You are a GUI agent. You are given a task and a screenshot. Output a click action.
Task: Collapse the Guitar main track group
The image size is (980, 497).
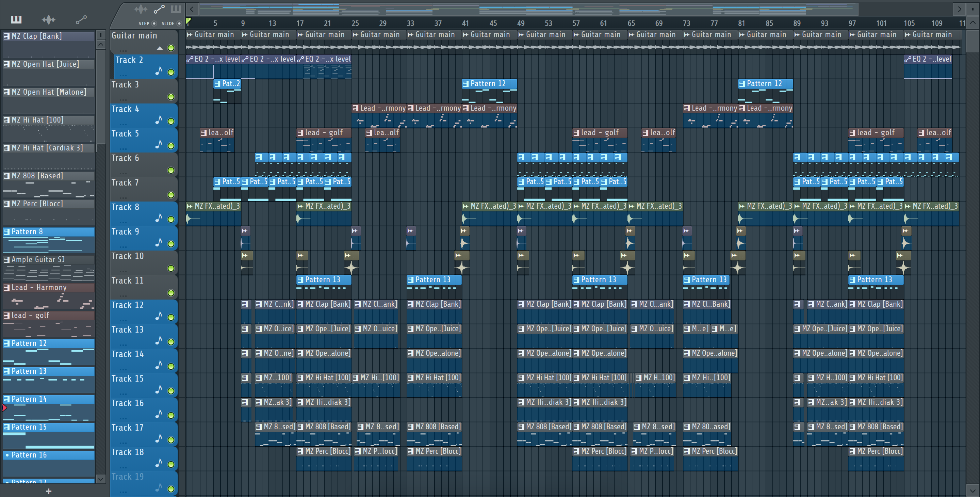coord(160,48)
